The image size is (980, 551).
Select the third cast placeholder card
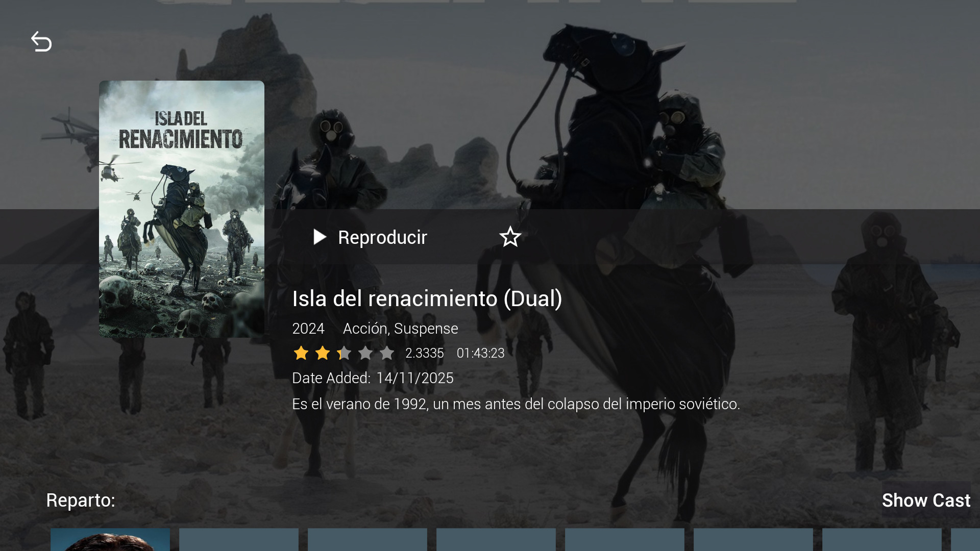[x=367, y=540]
